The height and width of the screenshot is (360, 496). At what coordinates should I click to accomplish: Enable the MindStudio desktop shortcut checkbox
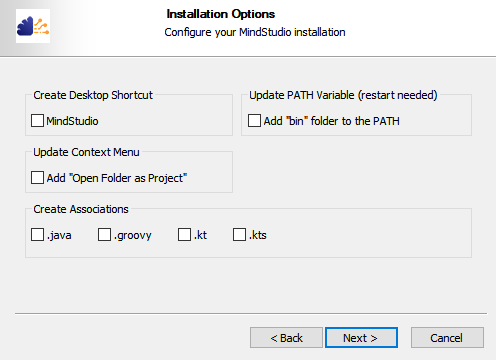tap(37, 121)
